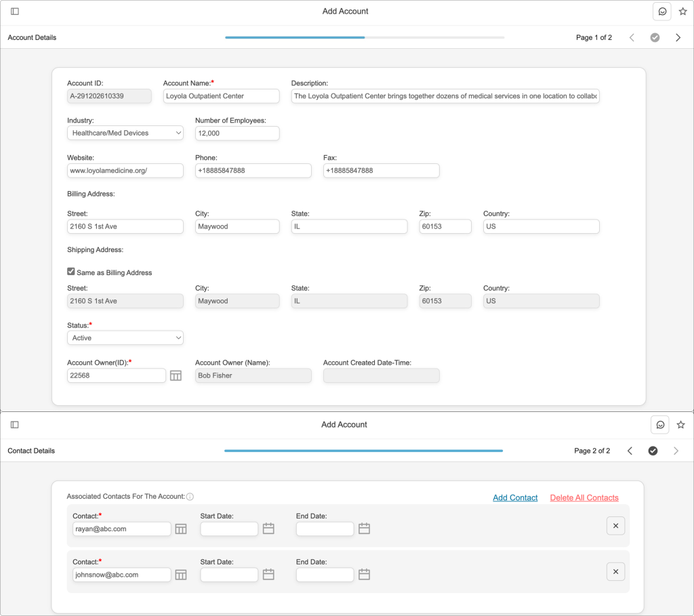Click Delete All Contacts link
Screen dimensions: 694x616
click(584, 498)
